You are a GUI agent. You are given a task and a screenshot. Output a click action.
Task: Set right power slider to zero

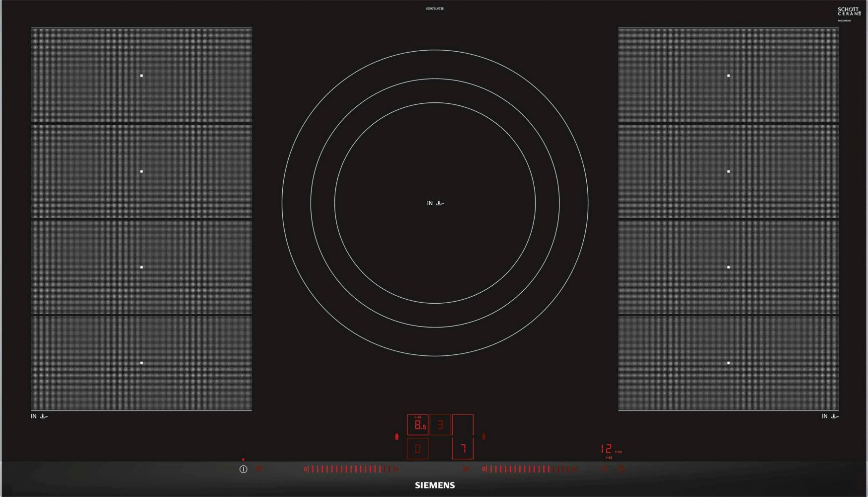[x=484, y=469]
